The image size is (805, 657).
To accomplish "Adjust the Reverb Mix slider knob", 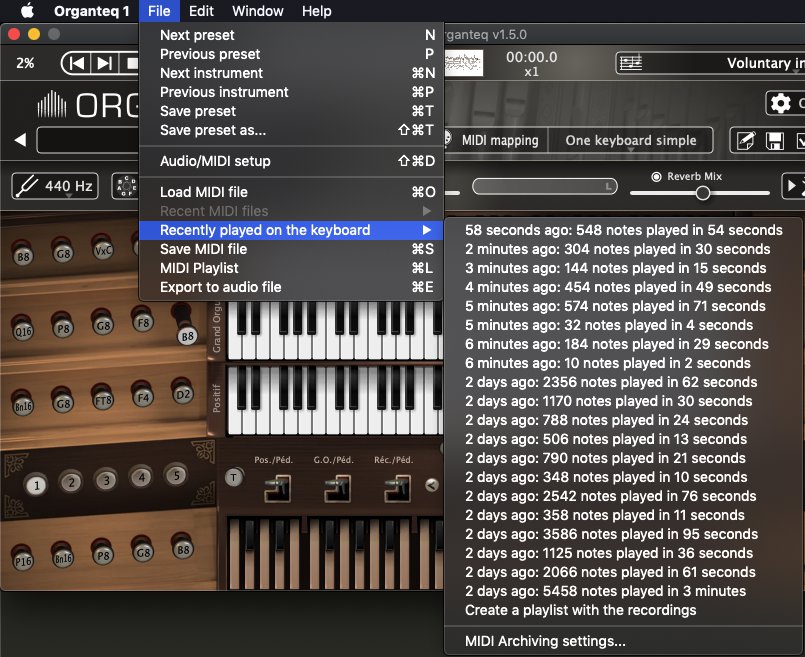I will pyautogui.click(x=703, y=193).
